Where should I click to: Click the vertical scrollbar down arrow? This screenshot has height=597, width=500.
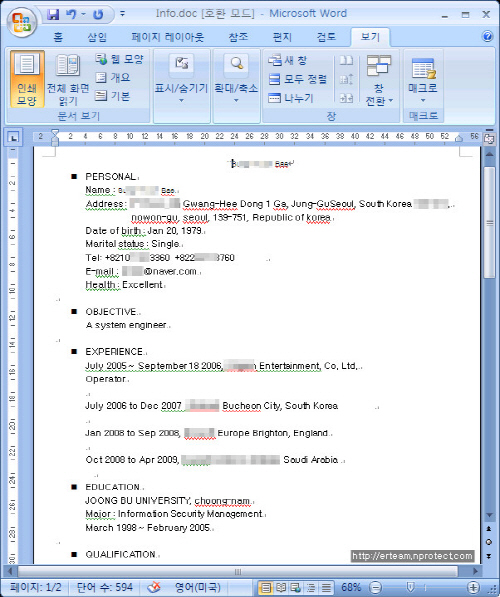[489, 515]
